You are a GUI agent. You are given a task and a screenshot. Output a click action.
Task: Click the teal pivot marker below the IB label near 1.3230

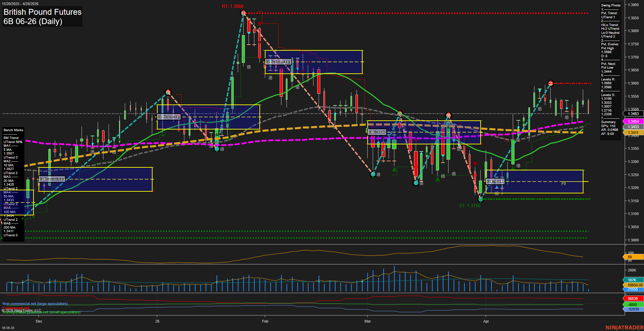point(415,183)
